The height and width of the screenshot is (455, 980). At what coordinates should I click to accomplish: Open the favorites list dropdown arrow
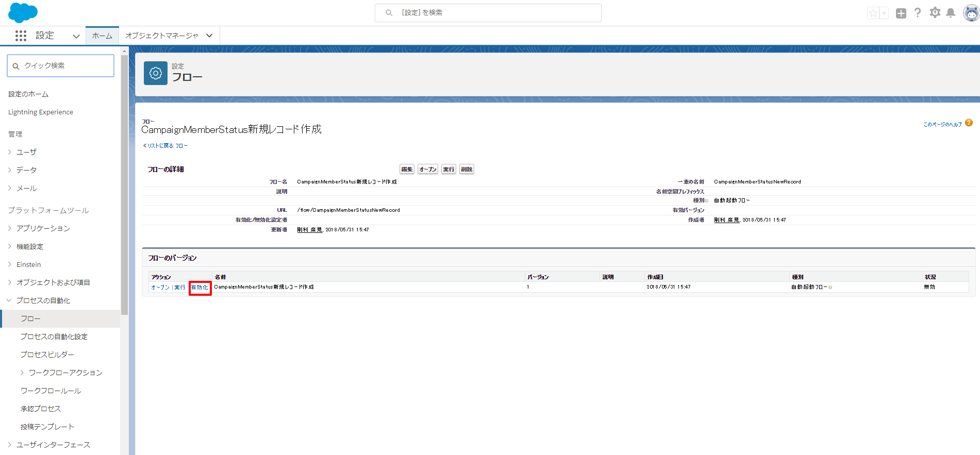point(884,13)
